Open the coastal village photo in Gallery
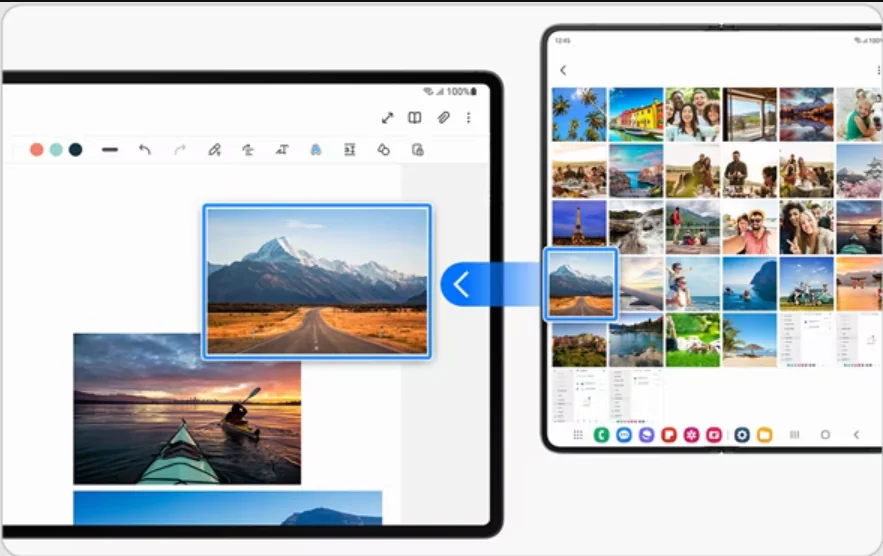The width and height of the screenshot is (883, 556). click(636, 171)
